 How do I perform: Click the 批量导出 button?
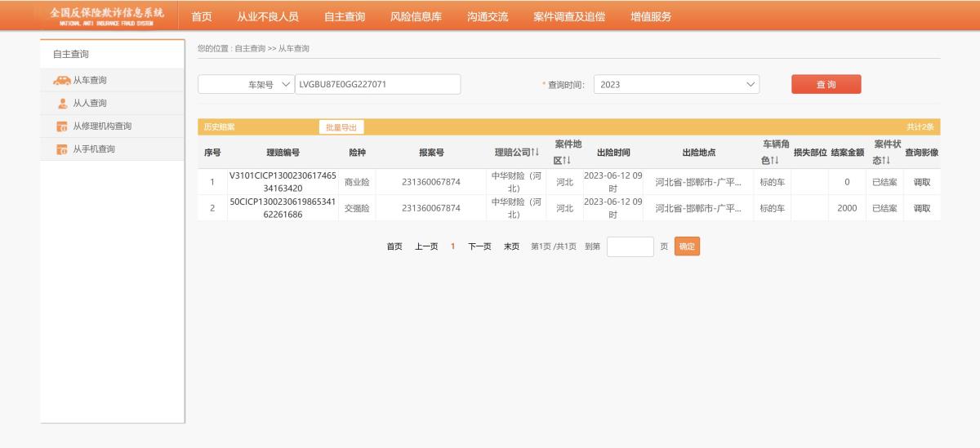pyautogui.click(x=341, y=127)
